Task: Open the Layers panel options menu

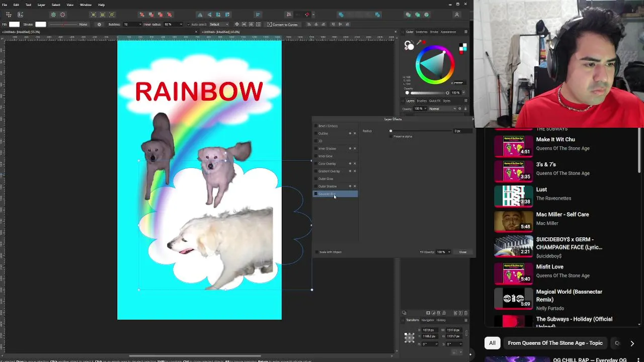Action: coord(465,101)
